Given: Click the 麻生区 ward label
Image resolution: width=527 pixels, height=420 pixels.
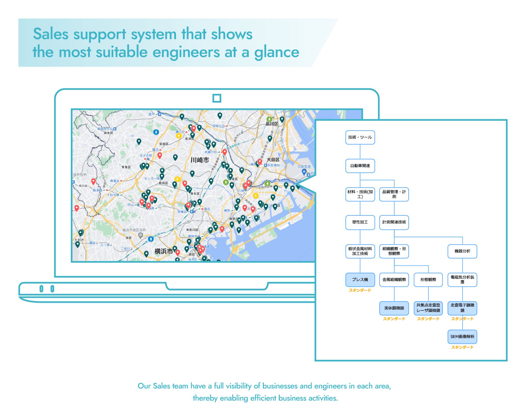Looking at the screenshot, I should tap(108, 133).
